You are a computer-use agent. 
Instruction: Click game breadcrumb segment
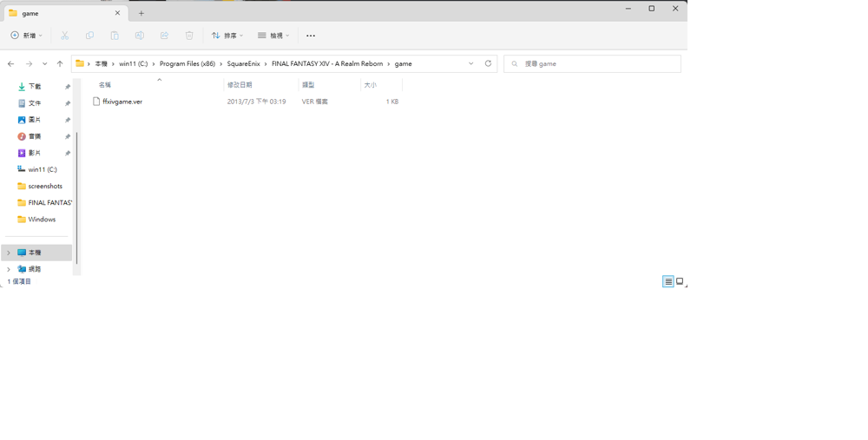click(x=403, y=63)
